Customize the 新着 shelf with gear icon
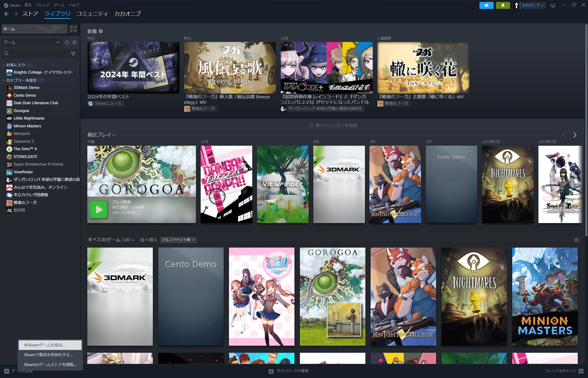588x378 pixels. (x=101, y=31)
